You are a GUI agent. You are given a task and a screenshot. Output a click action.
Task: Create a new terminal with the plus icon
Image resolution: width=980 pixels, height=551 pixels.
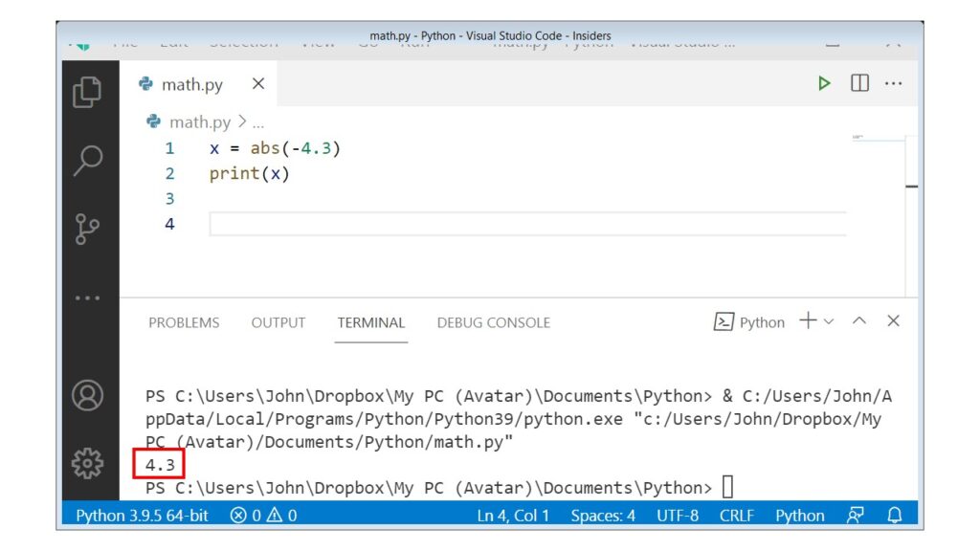pos(808,321)
